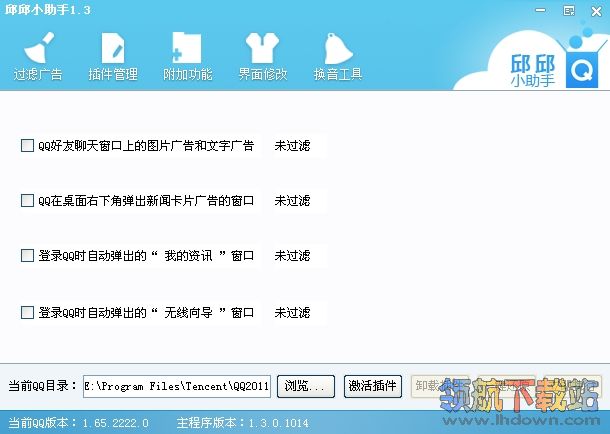
Task: Click 未过滤 status beside 无线向导 row
Action: 293,312
